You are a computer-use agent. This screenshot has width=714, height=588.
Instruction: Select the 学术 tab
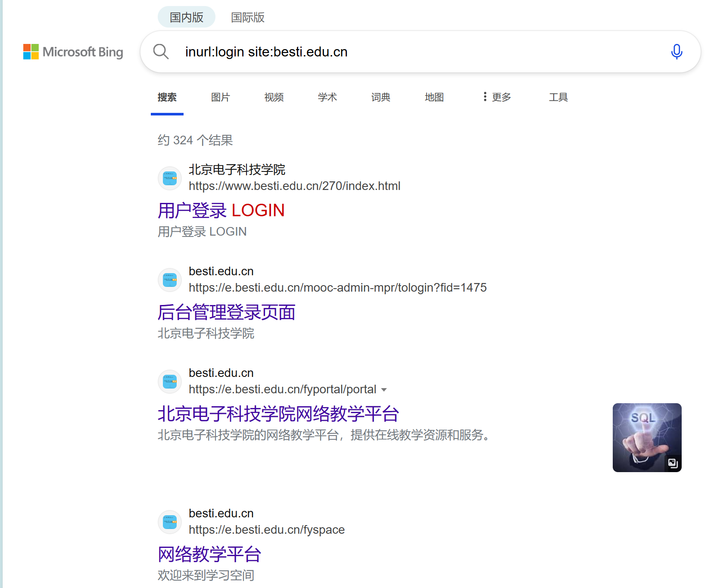[327, 97]
